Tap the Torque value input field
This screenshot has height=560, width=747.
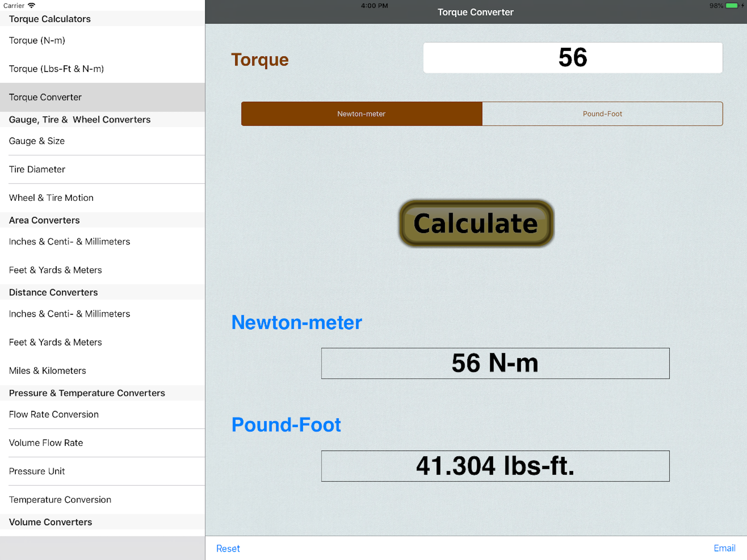coord(572,58)
